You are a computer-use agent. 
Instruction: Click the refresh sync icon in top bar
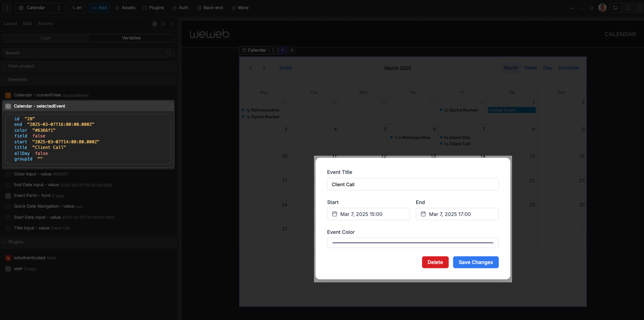[x=592, y=8]
